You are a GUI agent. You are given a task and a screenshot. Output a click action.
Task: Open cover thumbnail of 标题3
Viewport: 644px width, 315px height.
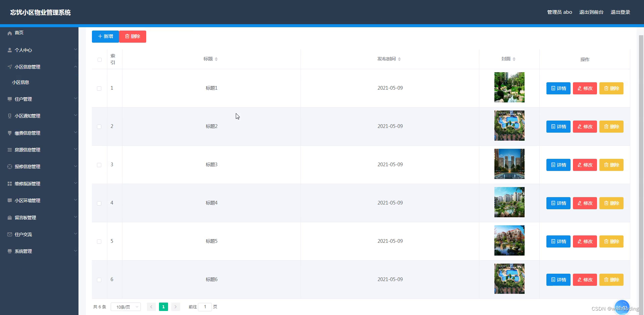click(509, 164)
